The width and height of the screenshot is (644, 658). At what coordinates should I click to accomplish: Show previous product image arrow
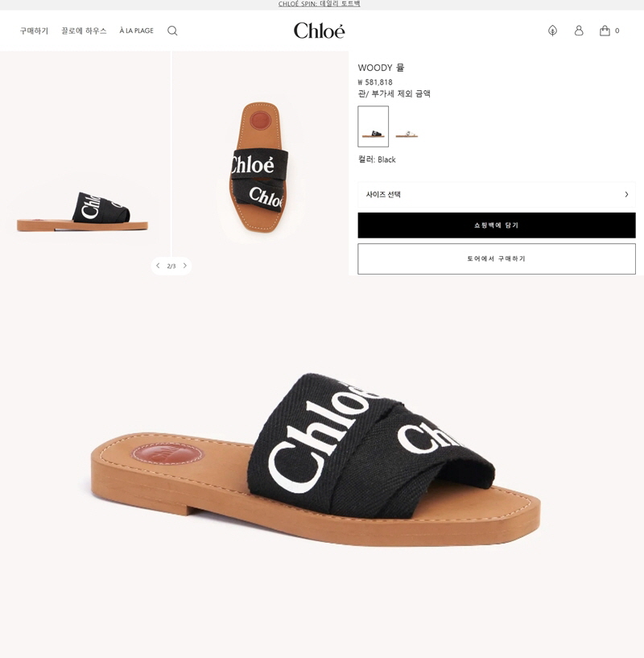158,266
